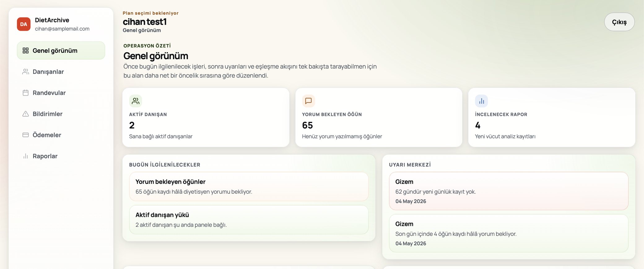Click the Randevular calendar icon

coord(26,93)
